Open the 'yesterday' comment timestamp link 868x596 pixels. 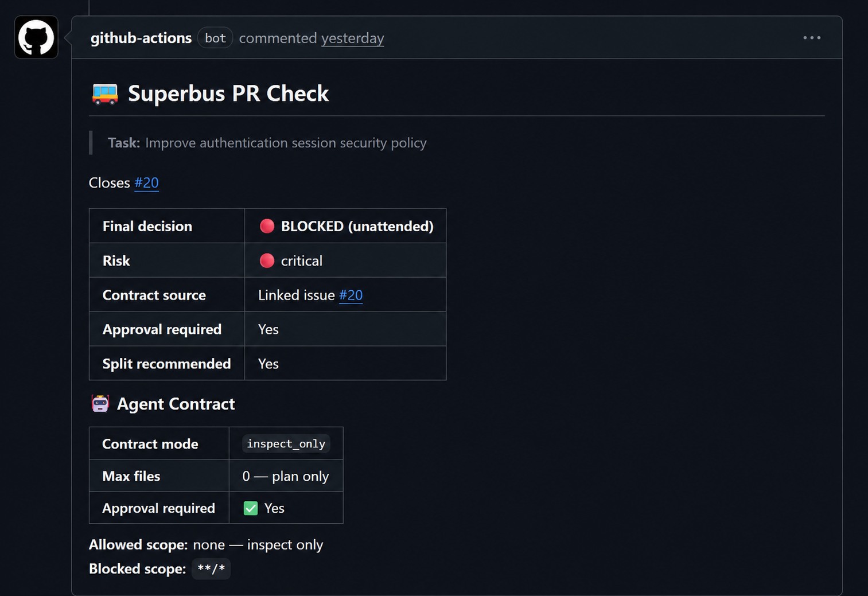352,38
